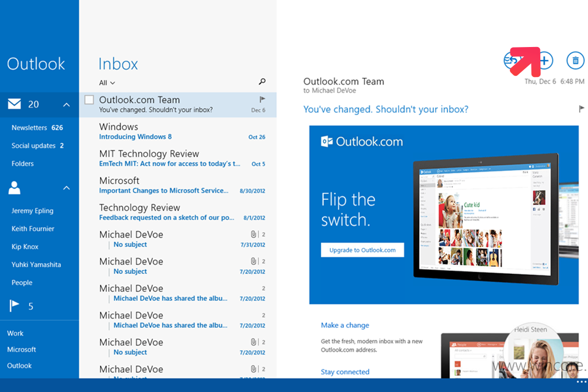
Task: Open the People entry in sidebar
Action: pyautogui.click(x=22, y=283)
